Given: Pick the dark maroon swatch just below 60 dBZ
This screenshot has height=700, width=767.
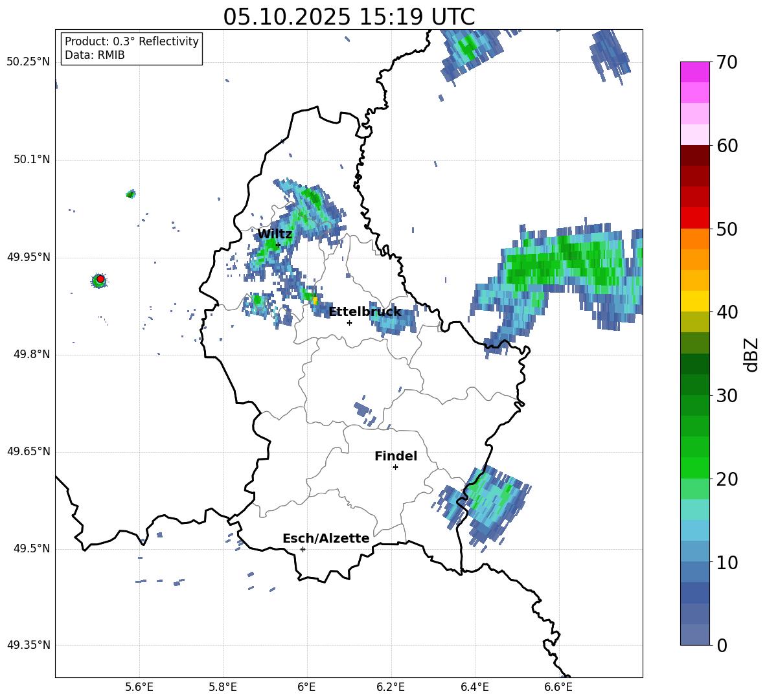Looking at the screenshot, I should (695, 155).
